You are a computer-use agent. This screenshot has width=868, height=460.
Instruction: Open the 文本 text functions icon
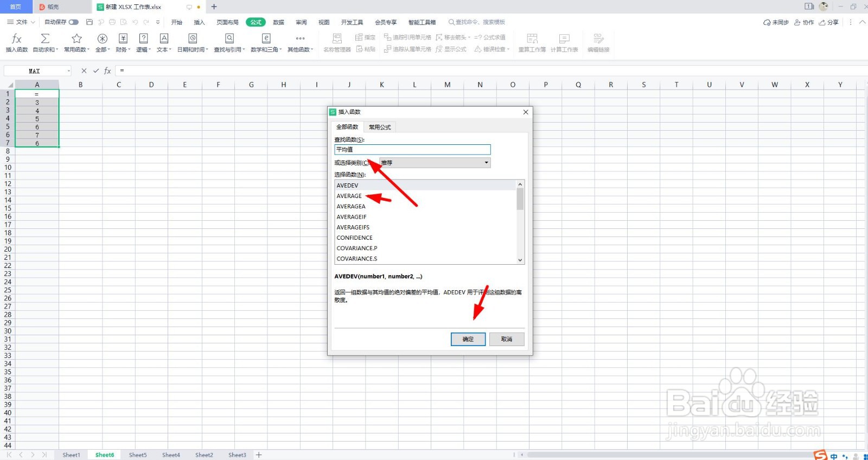click(x=164, y=39)
